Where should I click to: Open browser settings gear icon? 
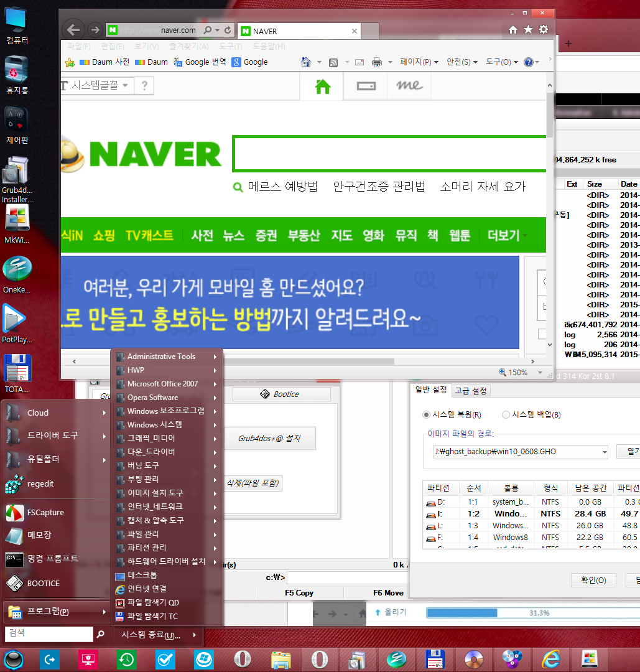(544, 30)
